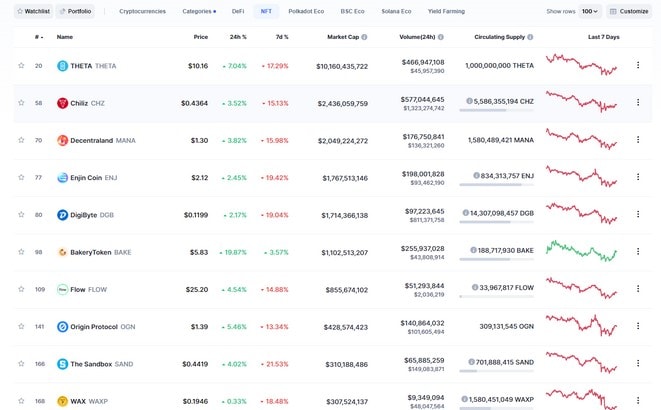Click the BakeryToken coin logo
Screen dimensions: 661x410
[62, 252]
